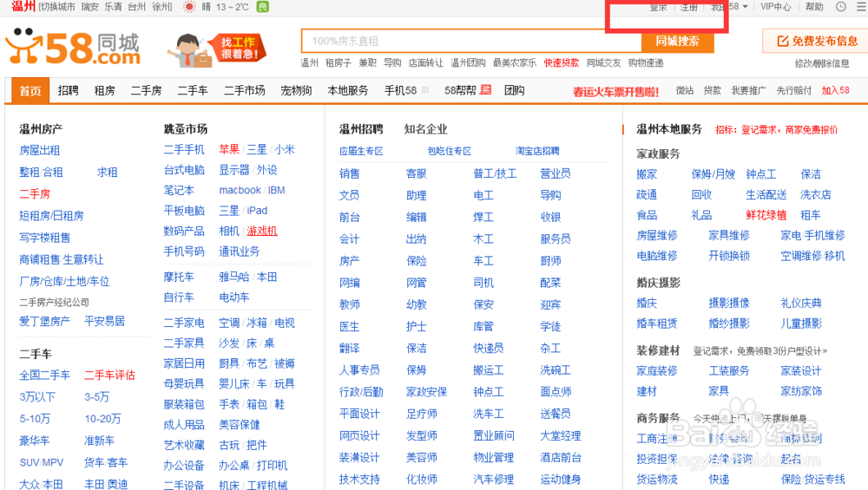Screen dimensions: 868x490
Task: Open the 本地服务 navigation tab
Action: (348, 90)
